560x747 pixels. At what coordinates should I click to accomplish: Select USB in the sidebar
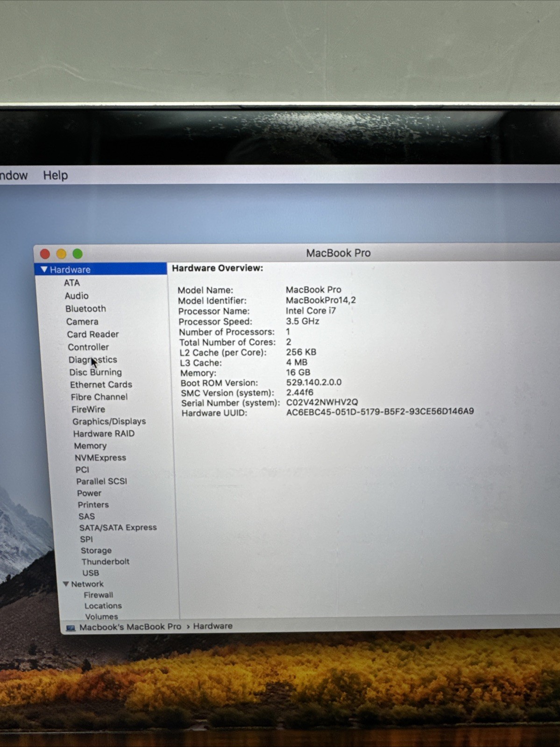(91, 573)
